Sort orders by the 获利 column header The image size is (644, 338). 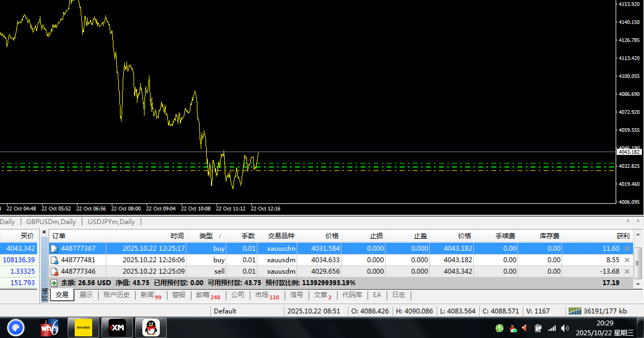click(623, 236)
